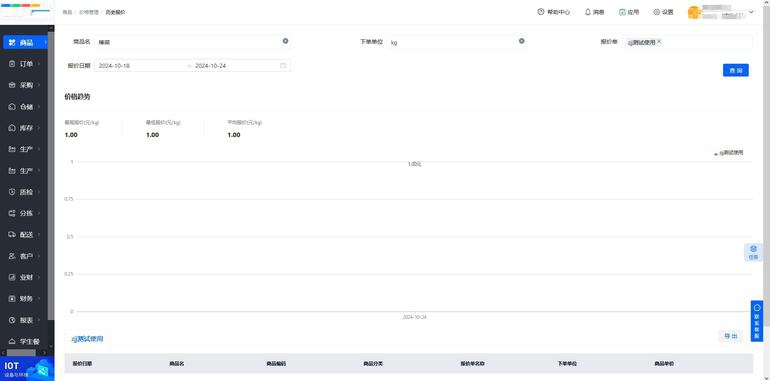
Task: Remove the zj测试使用 tag from 报价单
Action: pos(659,42)
